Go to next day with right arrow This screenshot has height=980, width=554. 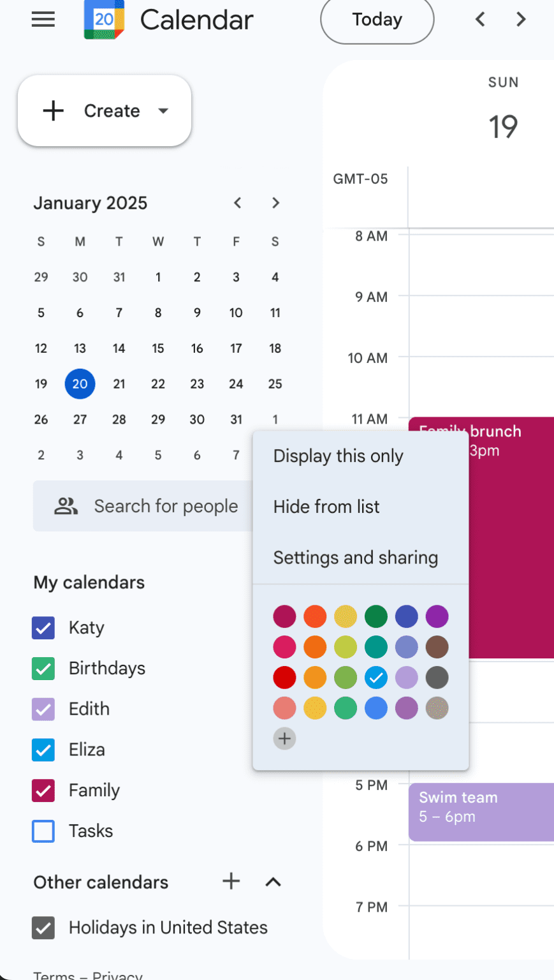[x=521, y=19]
